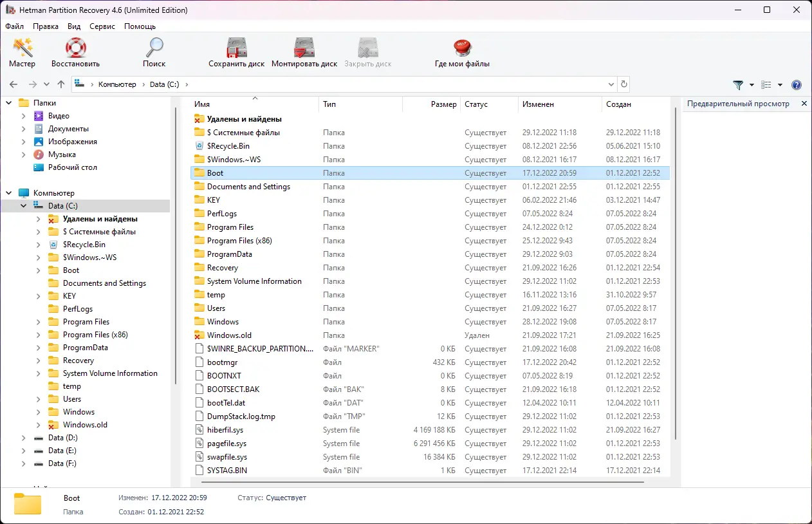Click Компьютер in address breadcrumb

[117, 84]
